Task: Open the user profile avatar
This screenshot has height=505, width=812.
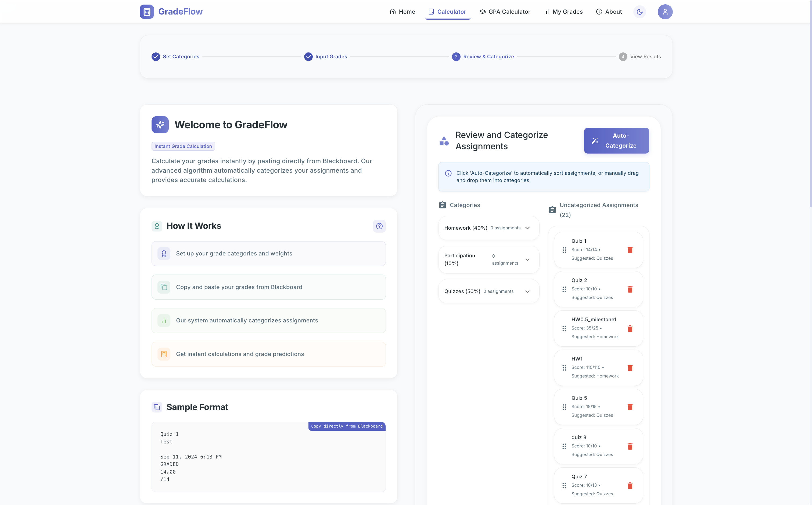Action: click(665, 12)
